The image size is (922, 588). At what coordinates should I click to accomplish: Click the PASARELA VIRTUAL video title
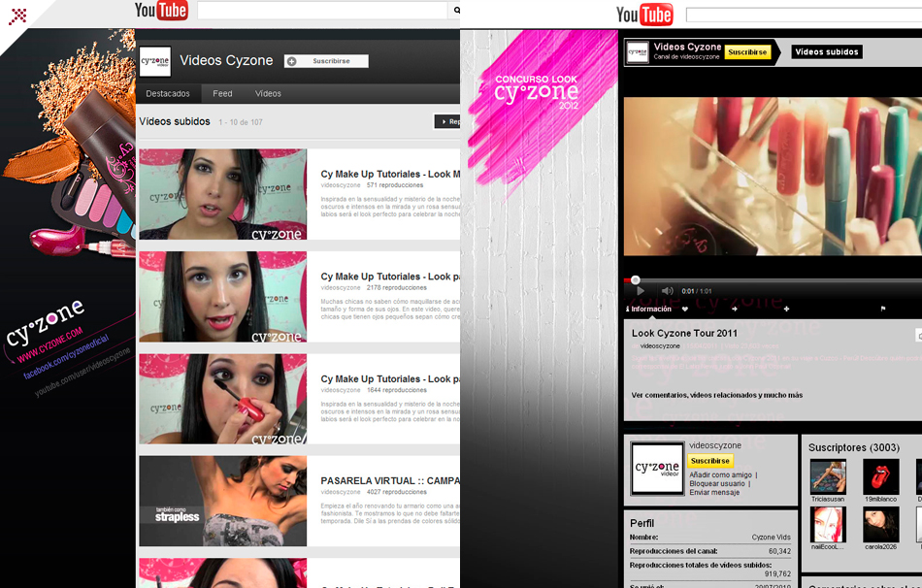coord(390,481)
